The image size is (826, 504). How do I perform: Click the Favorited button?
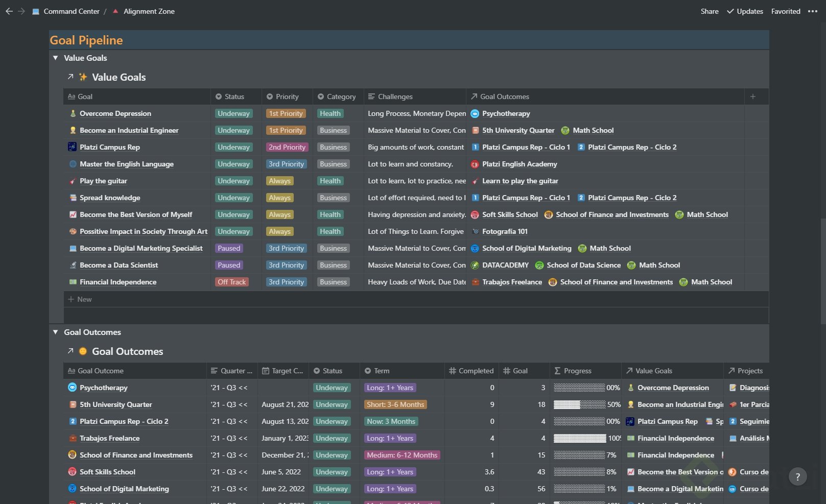point(786,11)
